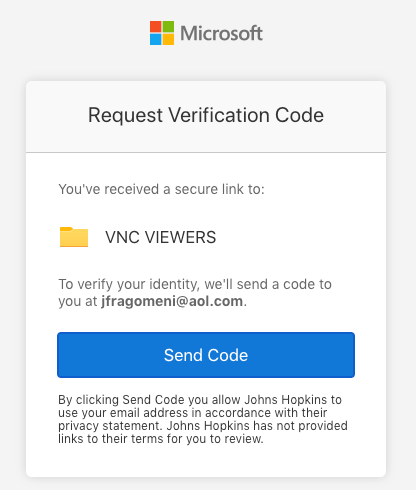The width and height of the screenshot is (416, 490).
Task: Select the VNC VIEWERS folder name
Action: [x=161, y=237]
